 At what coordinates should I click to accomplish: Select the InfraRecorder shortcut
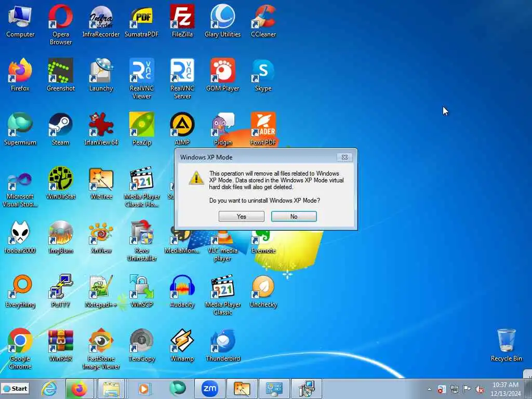tap(101, 21)
